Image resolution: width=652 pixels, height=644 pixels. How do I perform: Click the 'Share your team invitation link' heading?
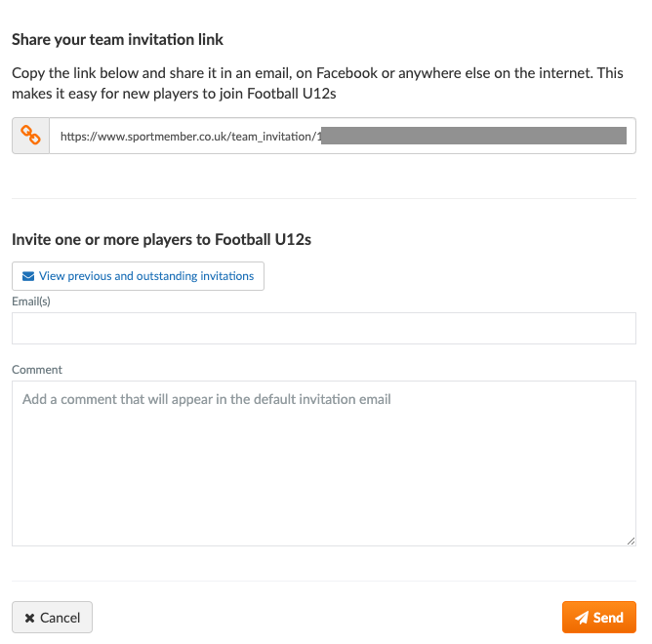(118, 39)
